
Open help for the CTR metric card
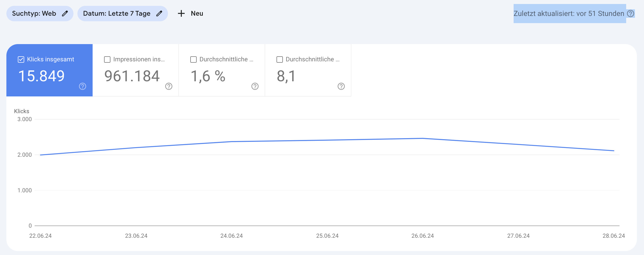(x=254, y=86)
